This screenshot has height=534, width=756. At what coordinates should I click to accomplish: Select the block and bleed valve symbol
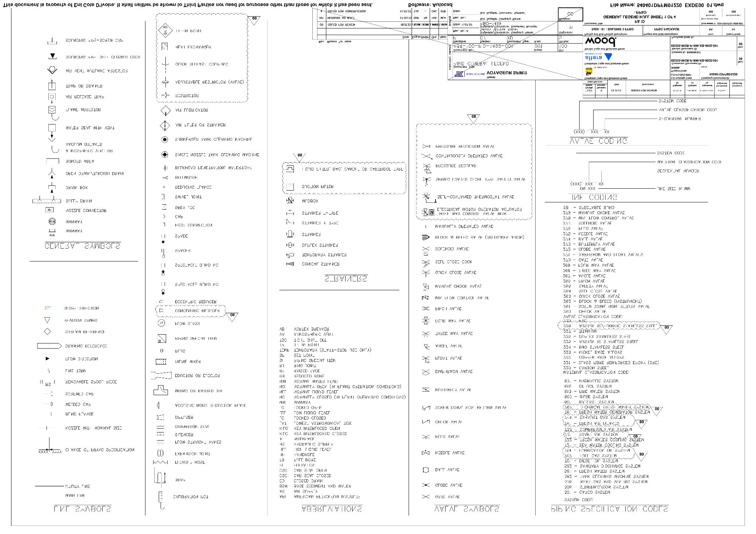coord(426,237)
